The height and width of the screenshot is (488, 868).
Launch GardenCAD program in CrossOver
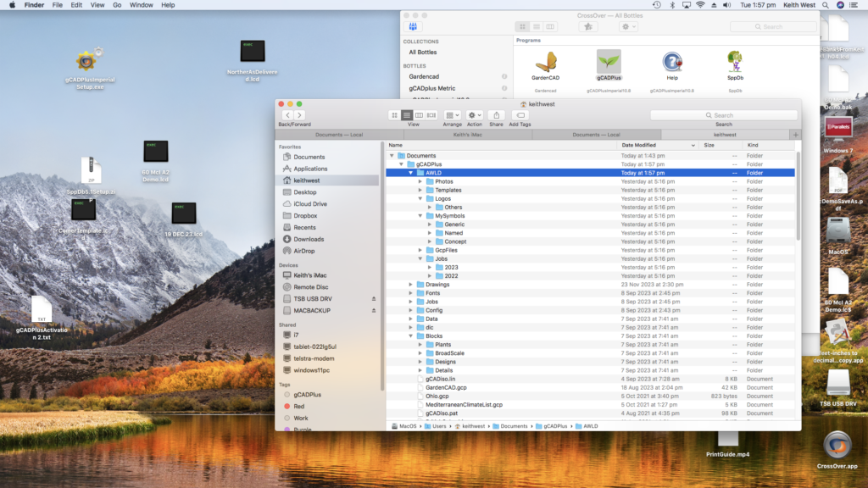click(545, 64)
